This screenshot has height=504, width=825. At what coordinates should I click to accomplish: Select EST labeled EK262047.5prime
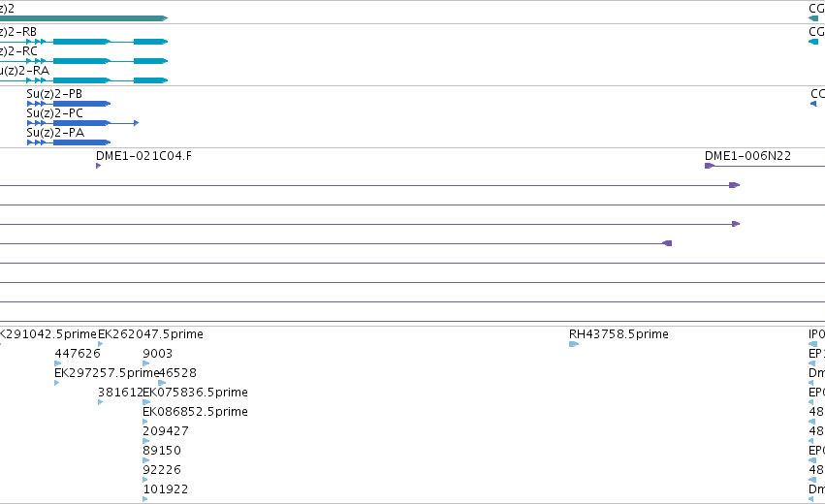coord(150,334)
